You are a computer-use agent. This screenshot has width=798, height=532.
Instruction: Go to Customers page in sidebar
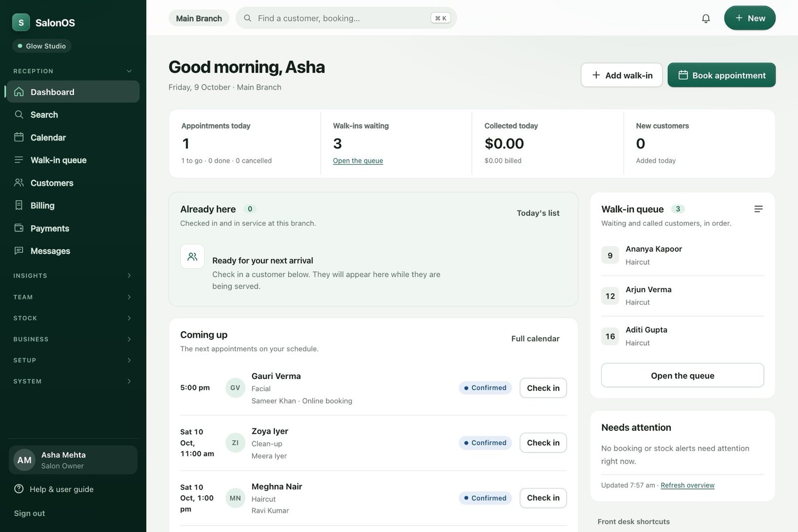pyautogui.click(x=73, y=183)
